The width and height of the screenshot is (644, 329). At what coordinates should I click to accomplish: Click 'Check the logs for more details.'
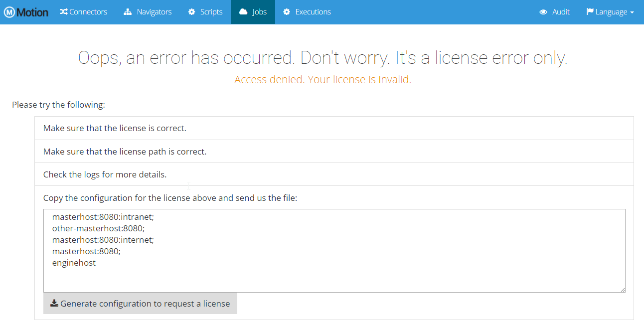(x=105, y=174)
